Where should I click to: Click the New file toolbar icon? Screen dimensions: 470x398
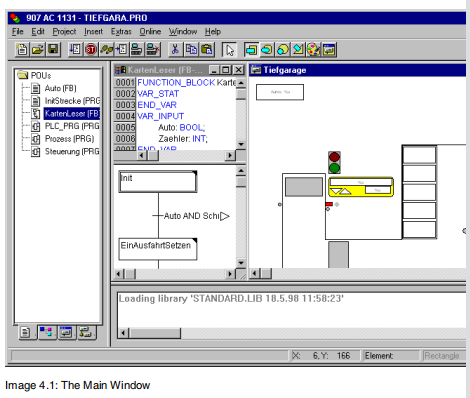point(22,50)
